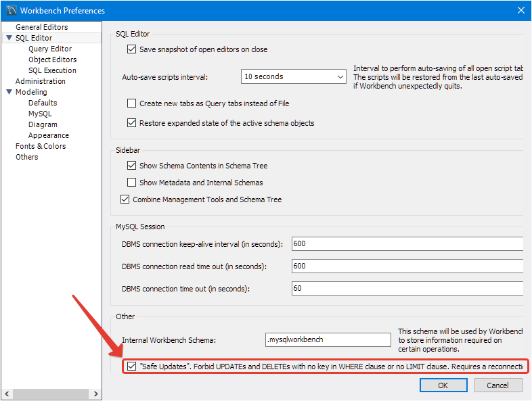Open the Defaults page under Modeling
The height and width of the screenshot is (401, 532).
tap(43, 103)
